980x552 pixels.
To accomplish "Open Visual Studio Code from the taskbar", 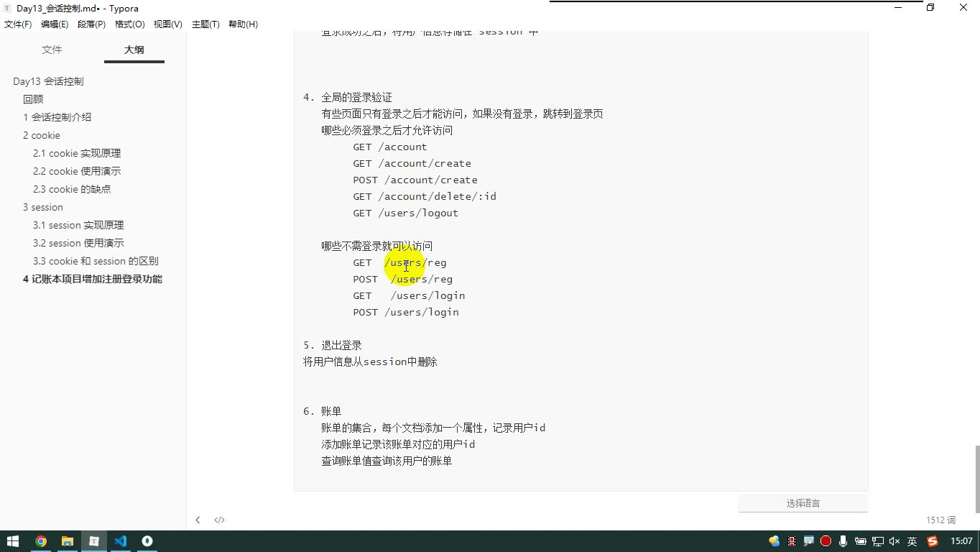I will pyautogui.click(x=121, y=541).
